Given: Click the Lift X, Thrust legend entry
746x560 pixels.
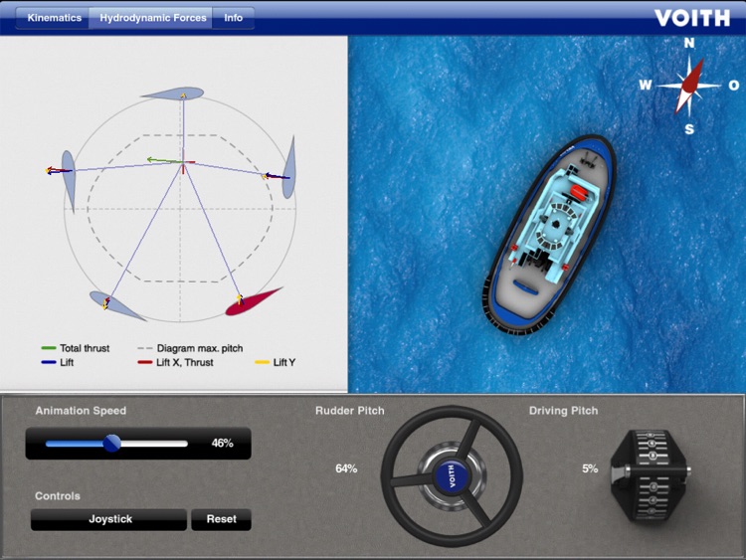Looking at the screenshot, I should point(175,362).
